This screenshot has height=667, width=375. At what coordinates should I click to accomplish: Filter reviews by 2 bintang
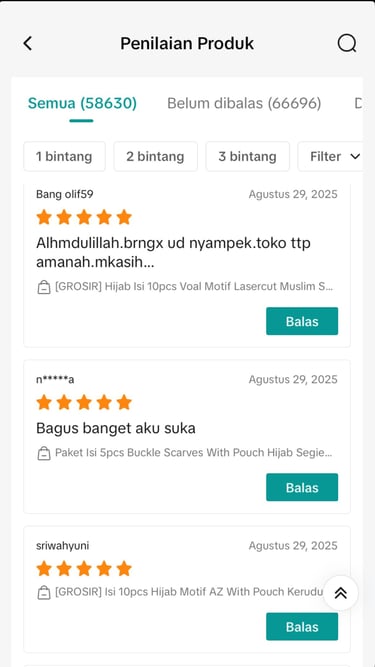pos(155,157)
